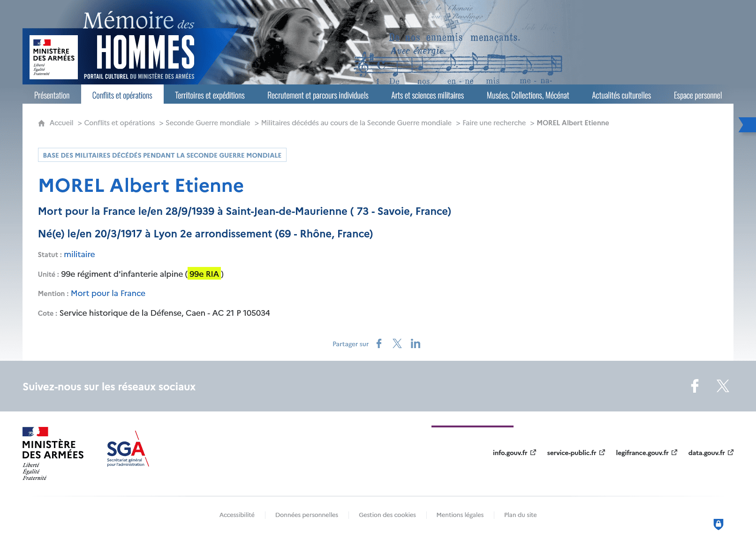This screenshot has height=540, width=756.
Task: Open the Plan du site footer link
Action: coord(521,515)
